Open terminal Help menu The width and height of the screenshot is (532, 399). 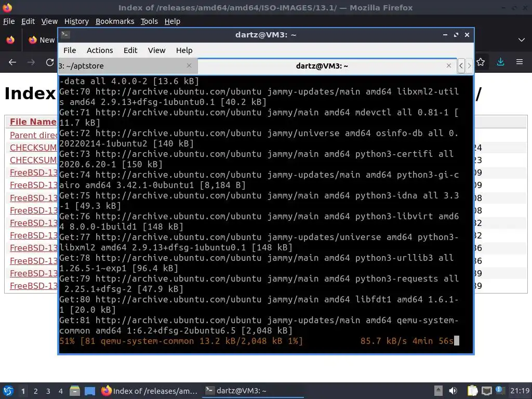click(184, 50)
